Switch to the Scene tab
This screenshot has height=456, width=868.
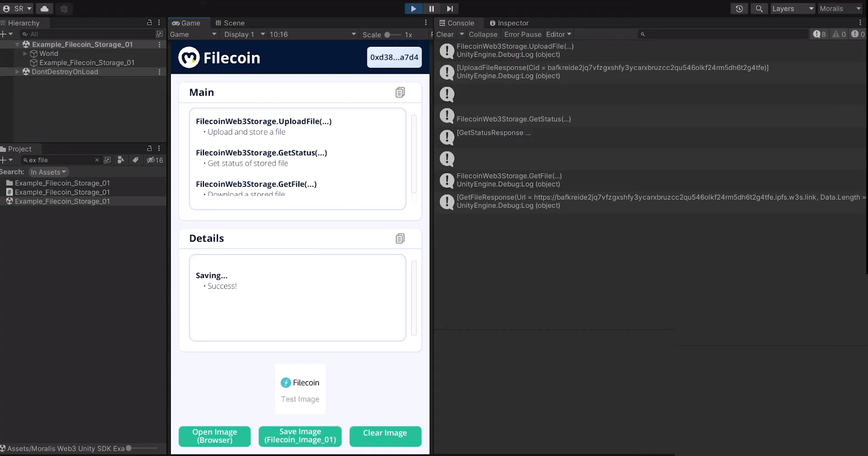(x=230, y=23)
